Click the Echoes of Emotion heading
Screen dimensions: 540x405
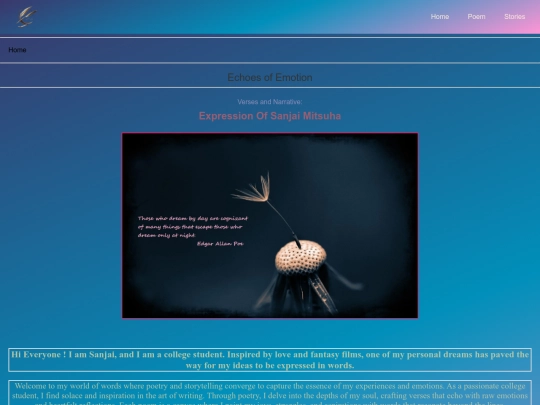pos(270,77)
